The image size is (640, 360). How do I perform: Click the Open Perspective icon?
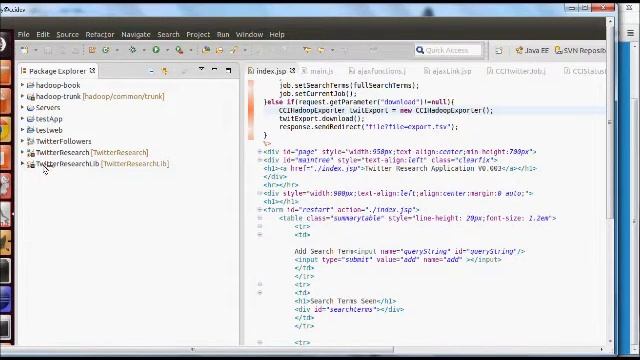(x=499, y=51)
